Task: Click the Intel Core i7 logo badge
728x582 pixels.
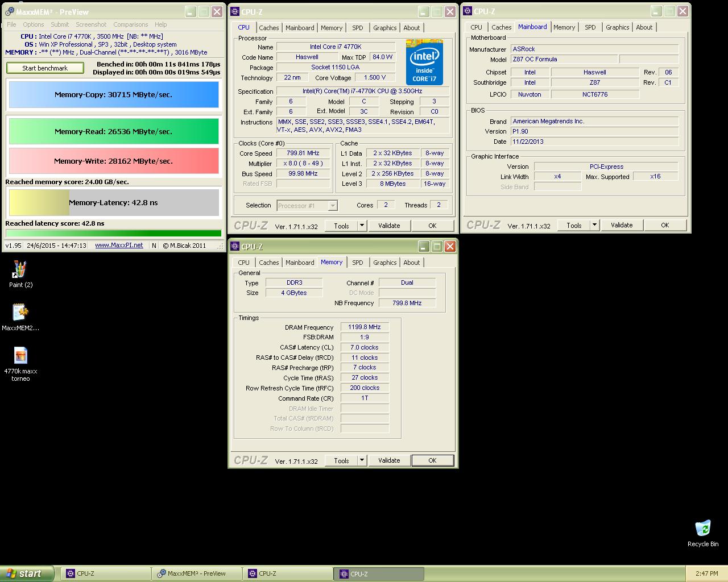Action: click(x=424, y=62)
